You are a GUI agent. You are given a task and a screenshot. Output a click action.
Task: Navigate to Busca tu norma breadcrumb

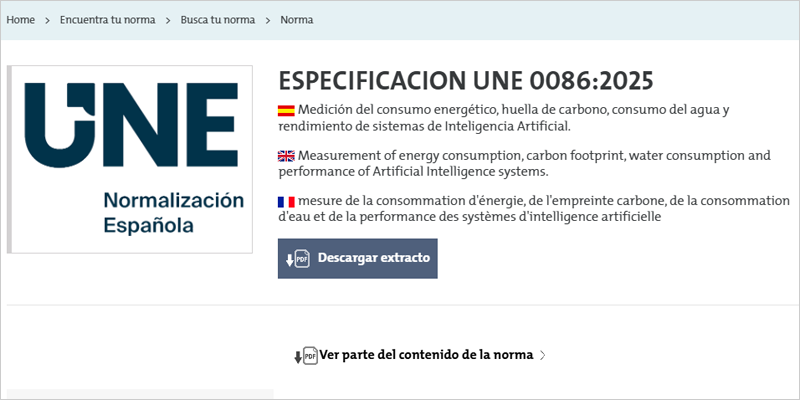(217, 20)
